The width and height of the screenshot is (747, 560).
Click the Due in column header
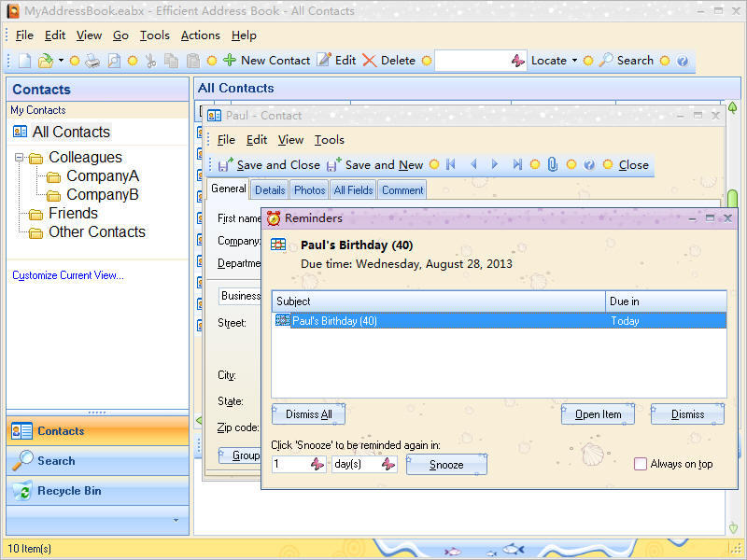tap(666, 301)
